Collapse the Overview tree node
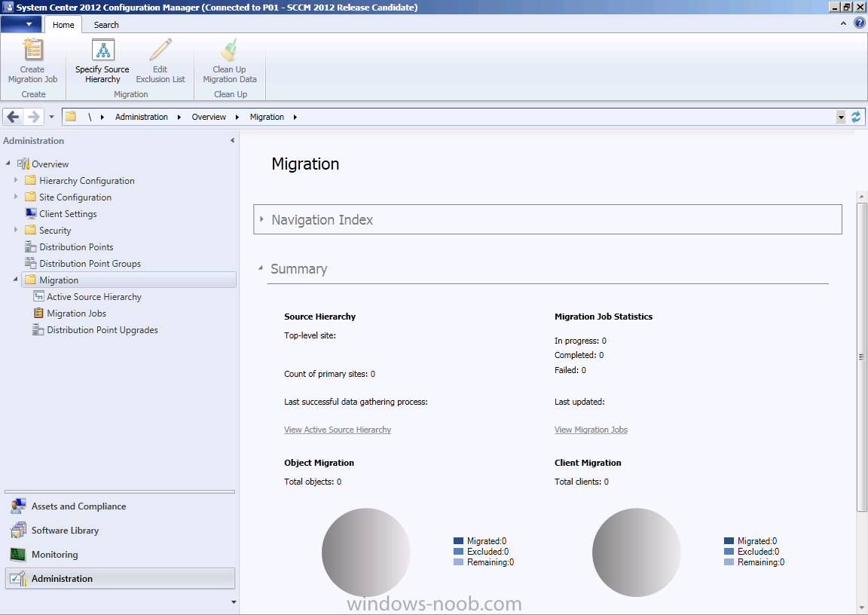This screenshot has width=868, height=615. tap(8, 164)
